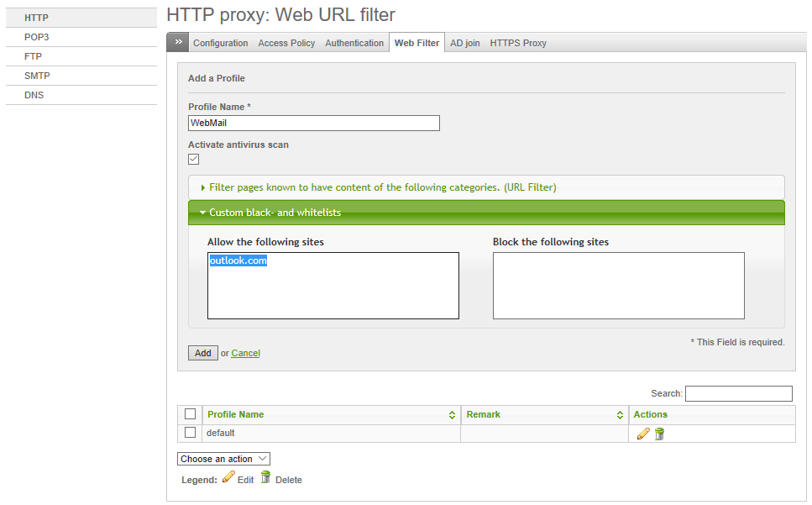Screen dimensions: 812x505
Task: Click the double-arrow icon left of tabs
Action: point(178,42)
